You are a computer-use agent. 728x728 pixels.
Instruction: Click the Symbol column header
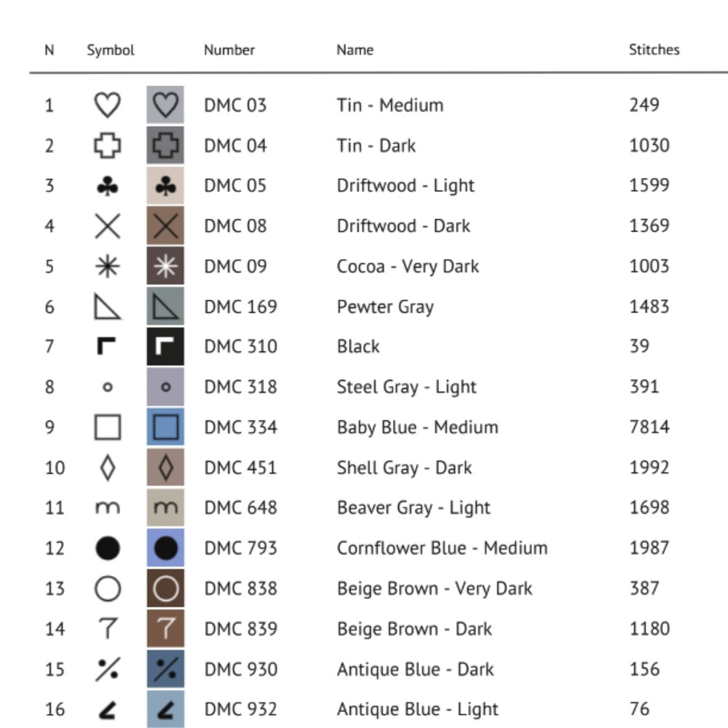click(111, 50)
